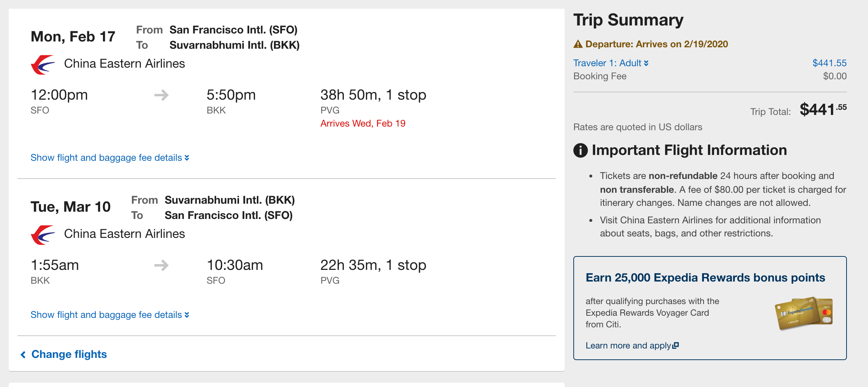Click the Earn 25,000 Expedia Rewards bonus points heading

pyautogui.click(x=705, y=278)
